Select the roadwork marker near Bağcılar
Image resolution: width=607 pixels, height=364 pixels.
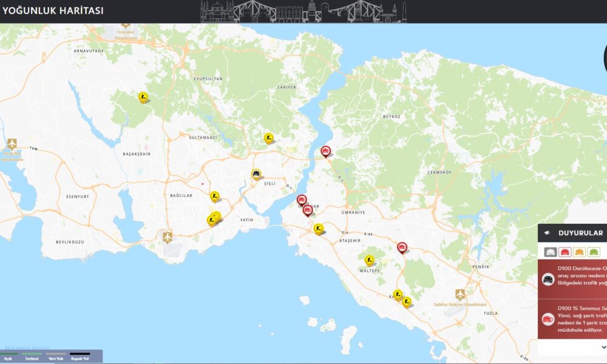[214, 196]
